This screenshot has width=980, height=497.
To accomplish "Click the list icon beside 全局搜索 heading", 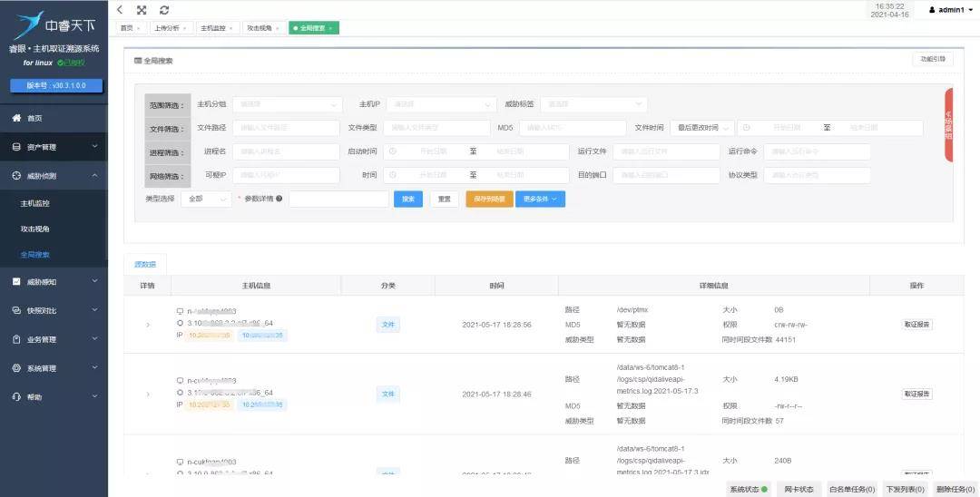I will (138, 61).
